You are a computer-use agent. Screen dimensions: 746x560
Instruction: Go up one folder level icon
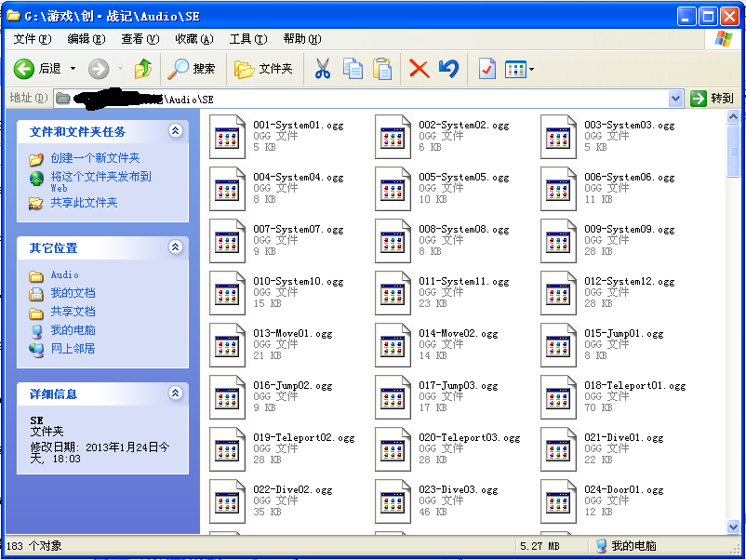click(x=142, y=69)
